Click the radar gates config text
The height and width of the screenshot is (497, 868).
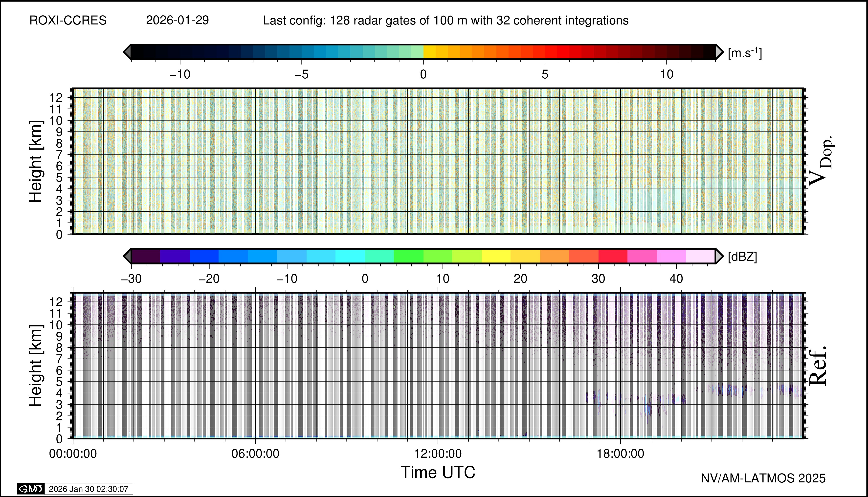(445, 21)
